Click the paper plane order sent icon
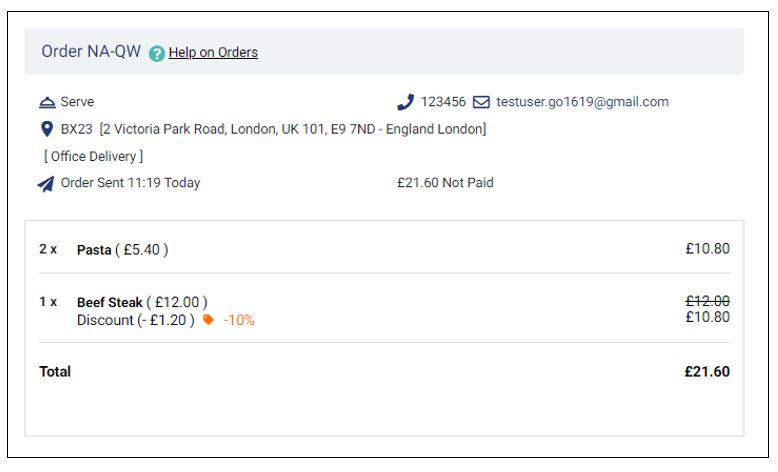 coord(46,184)
